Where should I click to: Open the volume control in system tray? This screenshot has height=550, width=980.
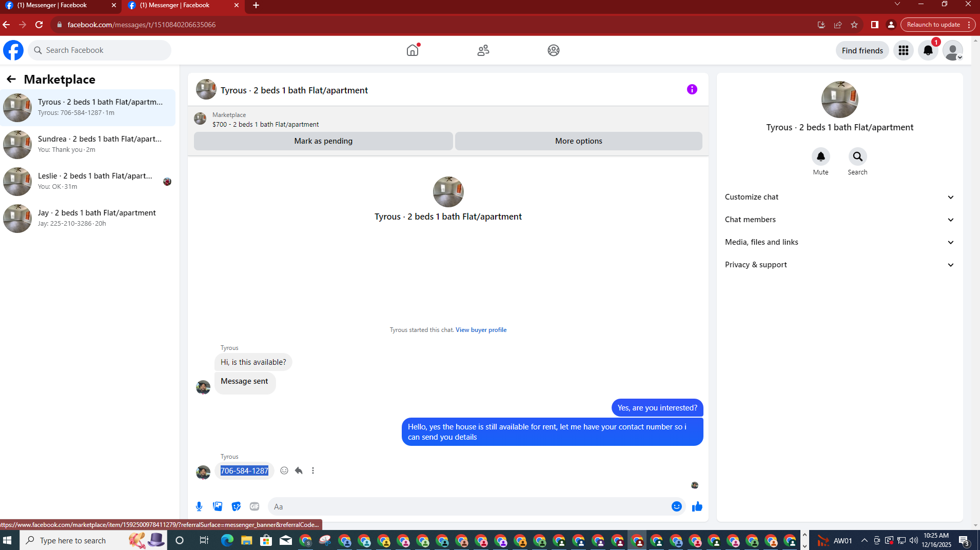pyautogui.click(x=914, y=540)
